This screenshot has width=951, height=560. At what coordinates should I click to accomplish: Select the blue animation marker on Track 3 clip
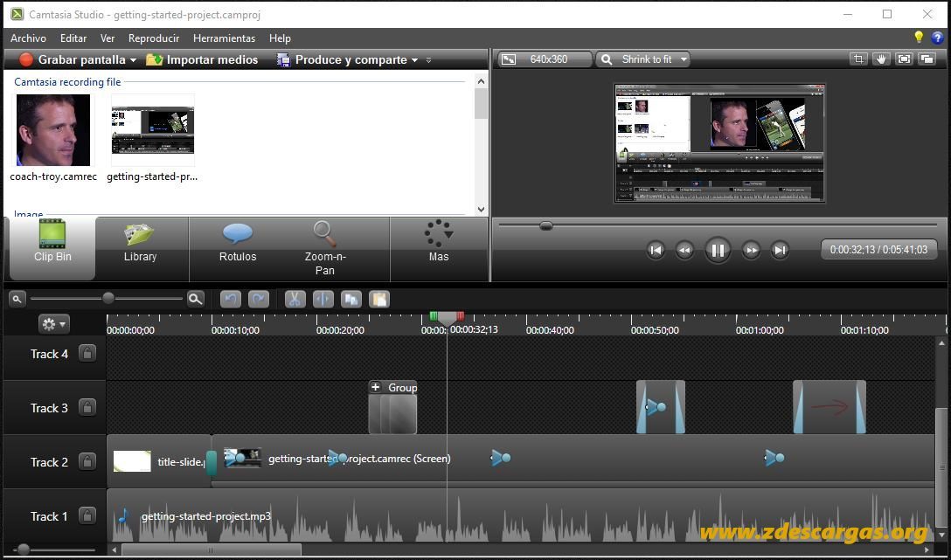point(656,406)
